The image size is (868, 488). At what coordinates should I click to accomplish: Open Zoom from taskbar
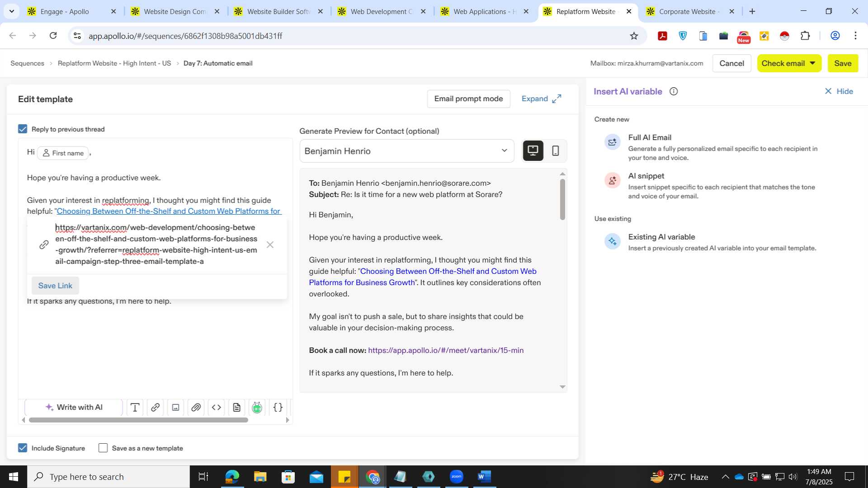point(457,477)
